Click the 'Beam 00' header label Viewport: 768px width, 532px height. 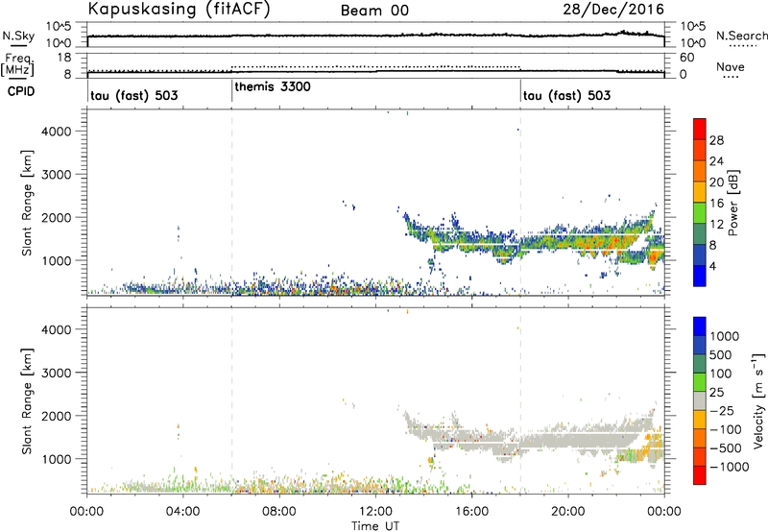374,11
